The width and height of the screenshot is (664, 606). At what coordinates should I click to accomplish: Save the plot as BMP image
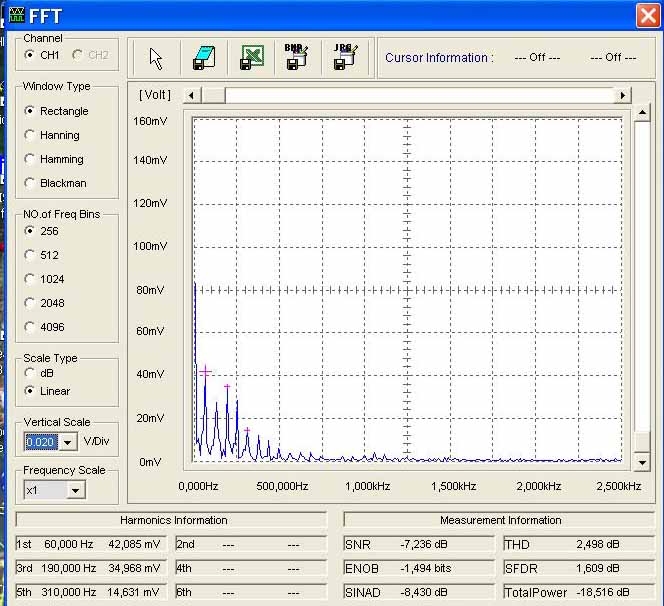[296, 58]
